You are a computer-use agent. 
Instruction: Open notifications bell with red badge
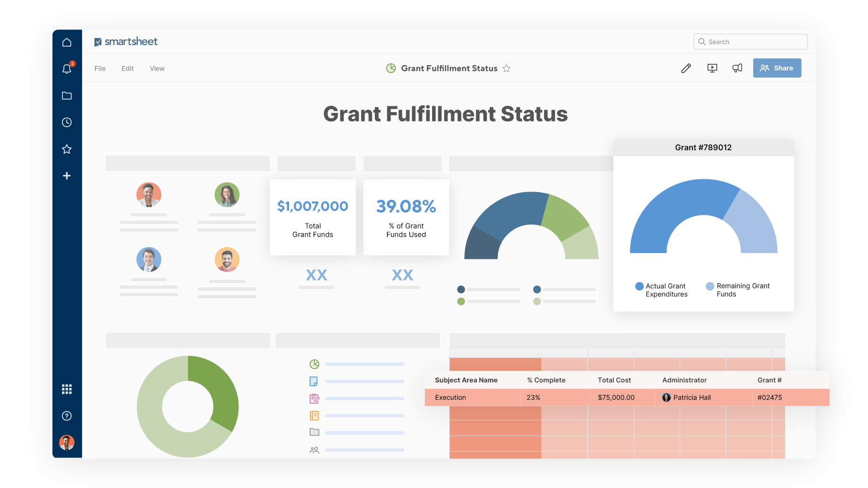67,69
